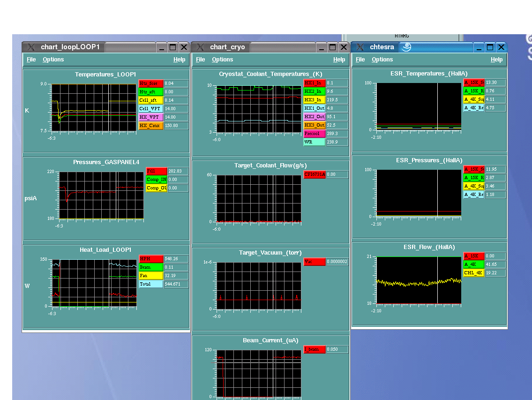
Task: Open Help menu in chtesra window
Action: tap(496, 60)
